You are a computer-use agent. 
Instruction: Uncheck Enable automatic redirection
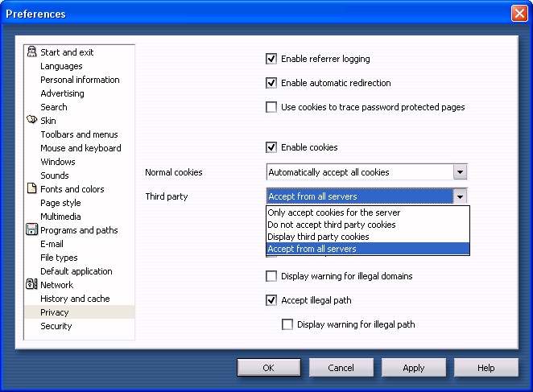coord(271,83)
